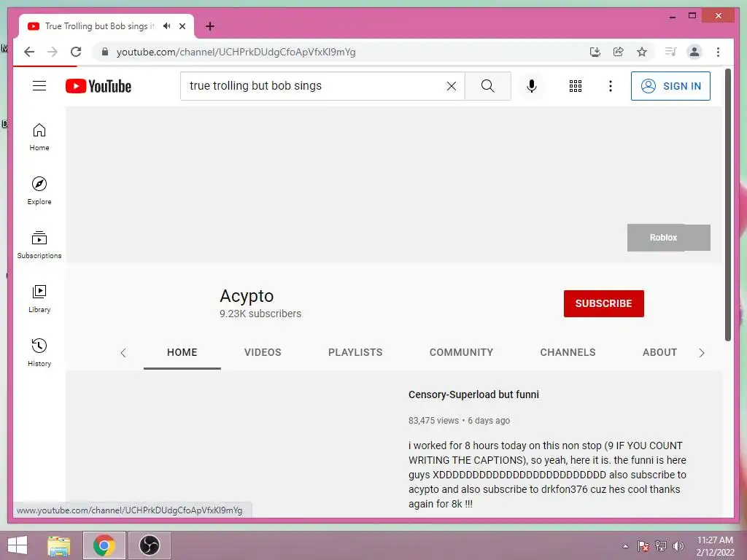Share this page icon in address bar

[x=619, y=52]
